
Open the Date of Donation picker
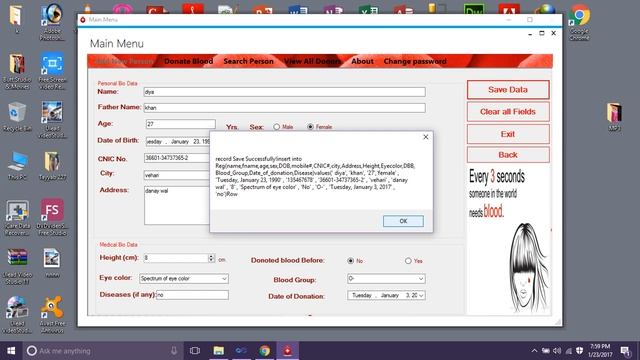pyautogui.click(x=421, y=295)
